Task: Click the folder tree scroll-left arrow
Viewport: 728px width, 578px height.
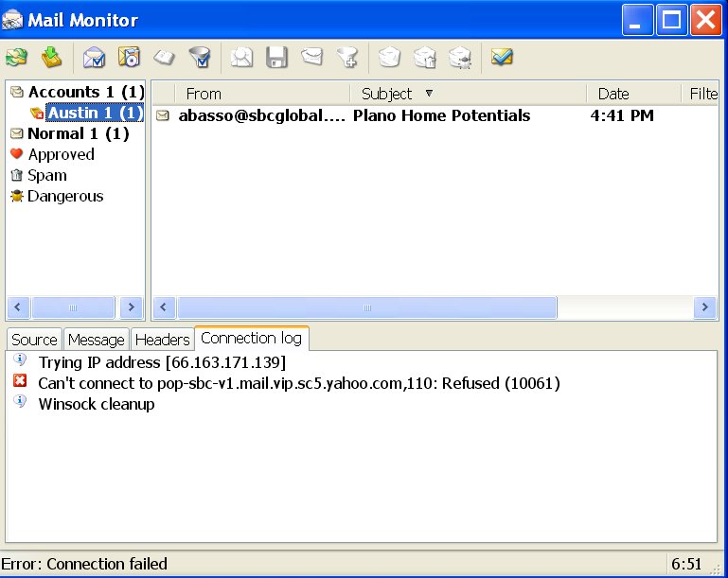Action: pyautogui.click(x=18, y=307)
